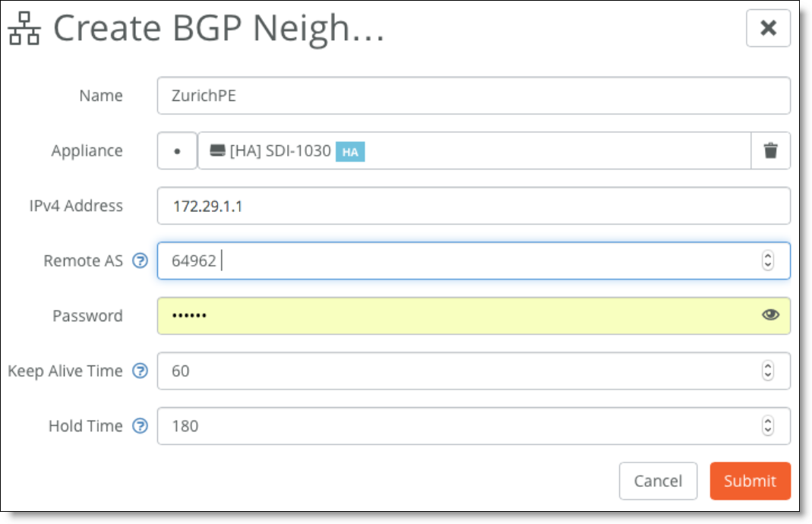Show password with the eye icon
812x524 pixels.
point(770,315)
